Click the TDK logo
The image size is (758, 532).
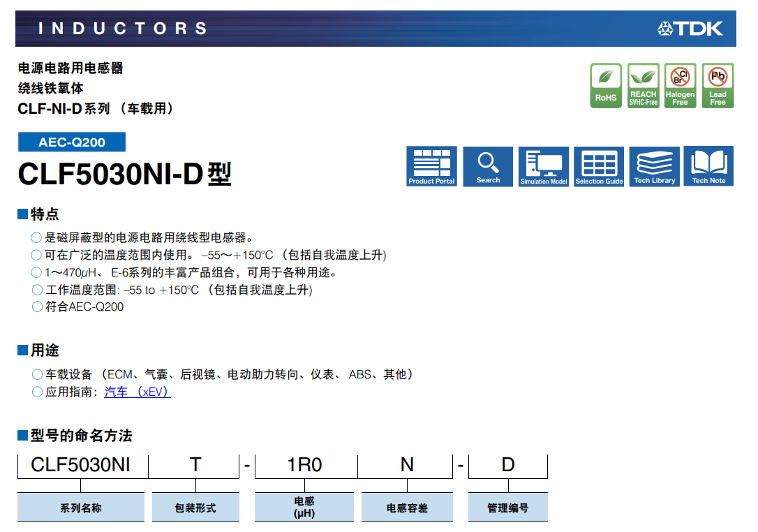pos(690,29)
